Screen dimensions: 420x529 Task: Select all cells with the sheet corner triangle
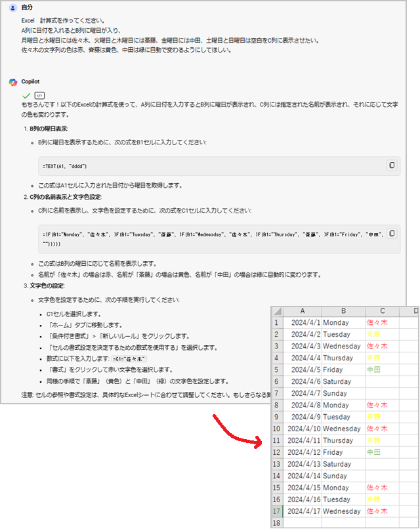point(278,311)
